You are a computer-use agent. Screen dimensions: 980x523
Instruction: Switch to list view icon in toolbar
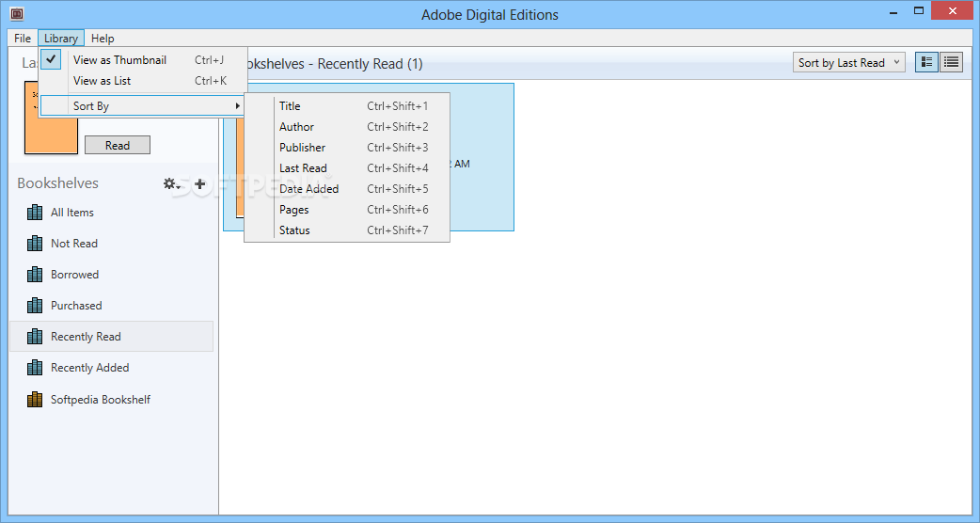tap(951, 62)
